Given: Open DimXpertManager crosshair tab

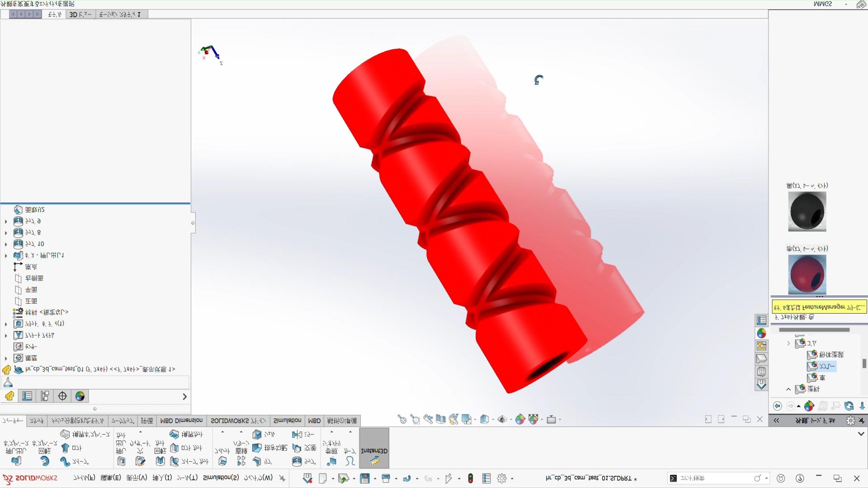Looking at the screenshot, I should pos(62,396).
